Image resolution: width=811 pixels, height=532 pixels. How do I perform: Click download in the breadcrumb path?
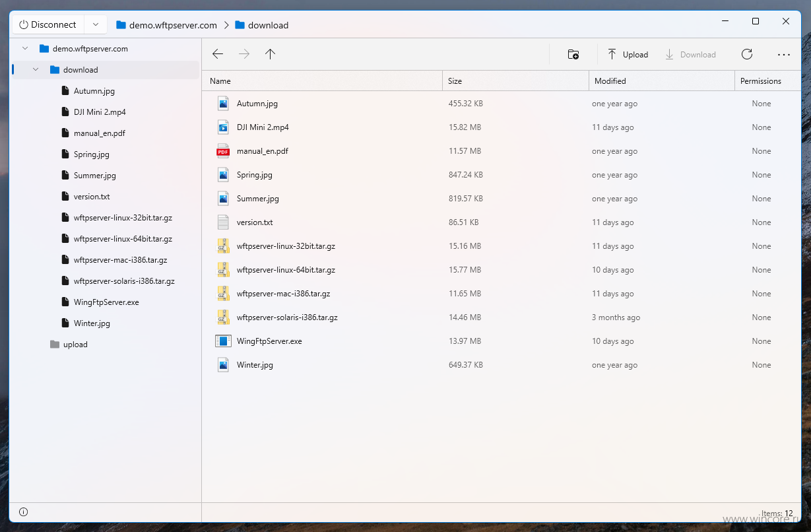[269, 25]
